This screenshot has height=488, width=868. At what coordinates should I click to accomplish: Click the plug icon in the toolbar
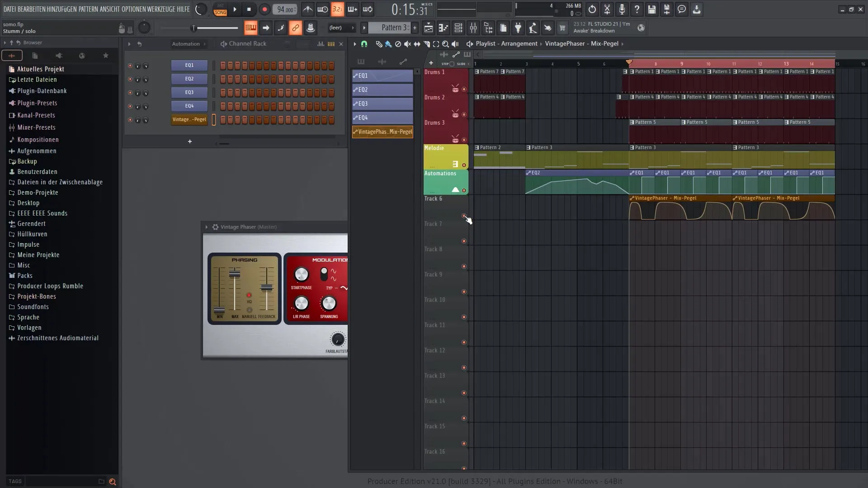pos(518,28)
